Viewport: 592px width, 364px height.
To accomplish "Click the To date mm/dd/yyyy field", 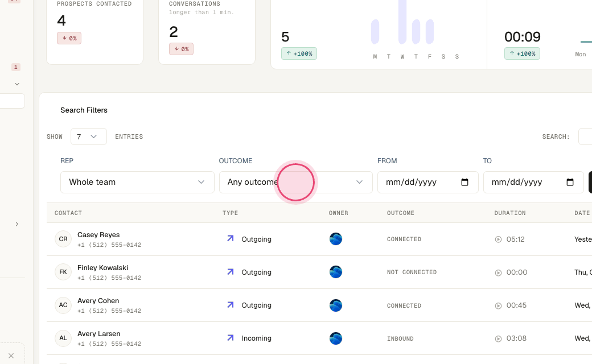I will pyautogui.click(x=533, y=182).
